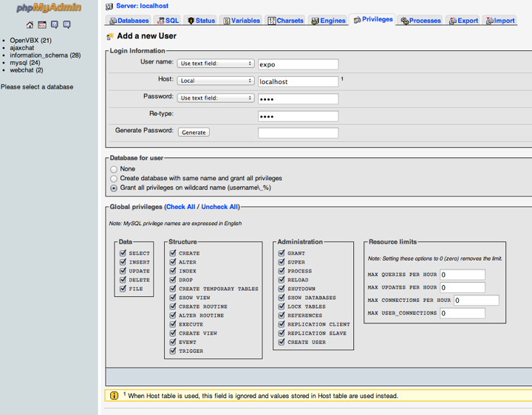Toggle the REPLICATION SLAVE checkbox
This screenshot has height=415, width=532.
(282, 333)
